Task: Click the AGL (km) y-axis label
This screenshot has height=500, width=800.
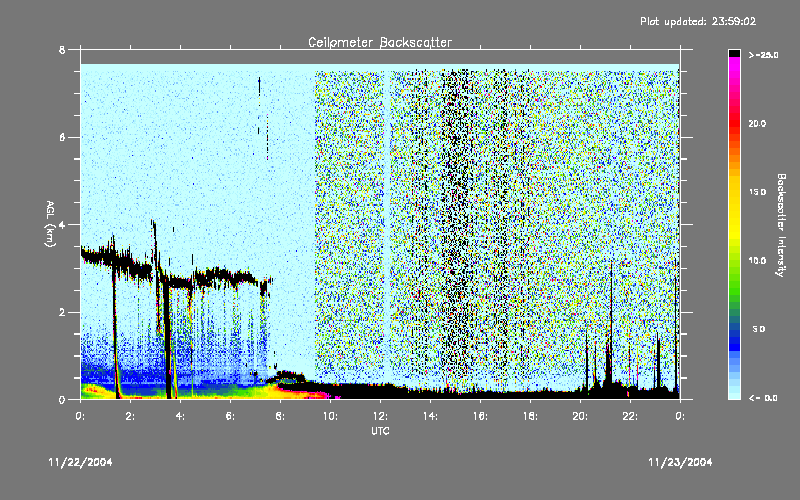Action: (x=50, y=223)
